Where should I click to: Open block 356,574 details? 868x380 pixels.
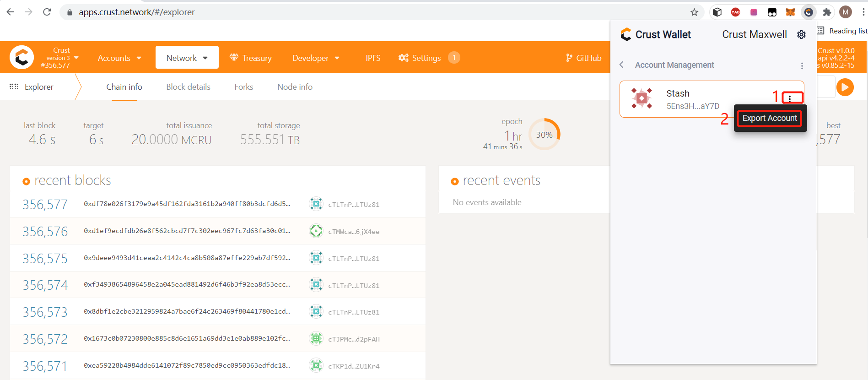click(x=45, y=285)
